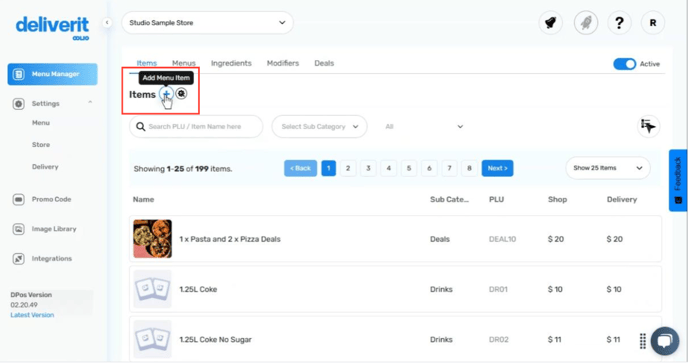Viewport: 688px width, 363px height.
Task: Open the 1.25L Coke item name
Action: 198,289
